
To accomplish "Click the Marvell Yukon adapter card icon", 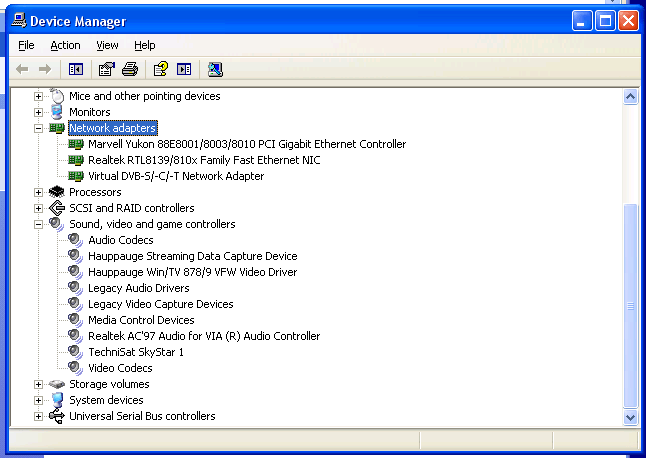I will 76,144.
